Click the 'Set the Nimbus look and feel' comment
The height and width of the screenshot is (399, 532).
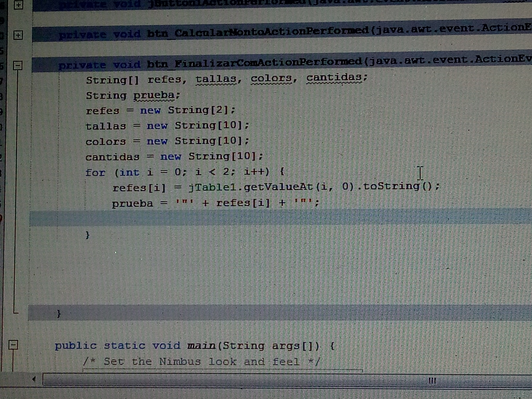pyautogui.click(x=201, y=362)
